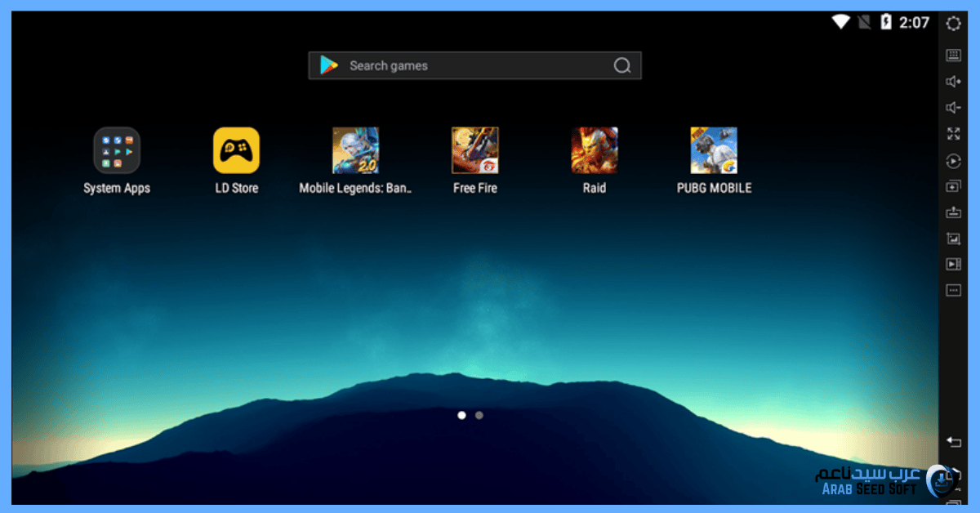Screen dimensions: 980x513
Task: Open the System Apps folder
Action: click(x=117, y=151)
